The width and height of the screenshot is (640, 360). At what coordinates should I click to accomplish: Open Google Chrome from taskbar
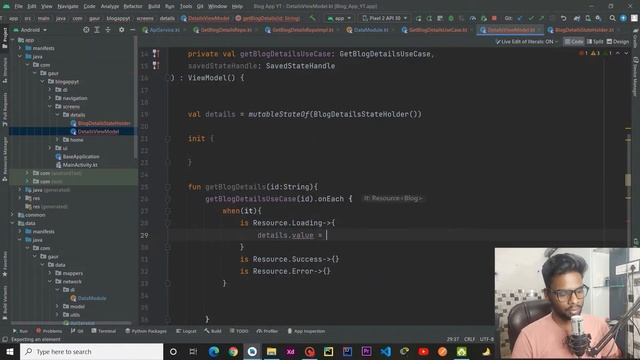[x=233, y=351]
